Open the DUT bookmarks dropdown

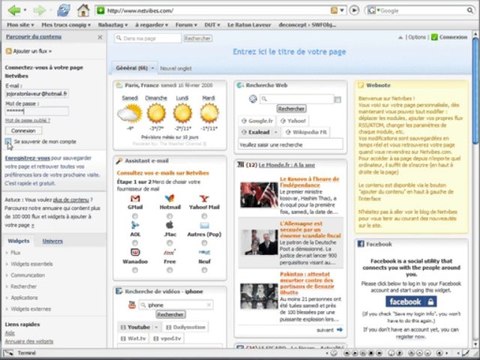tap(212, 25)
